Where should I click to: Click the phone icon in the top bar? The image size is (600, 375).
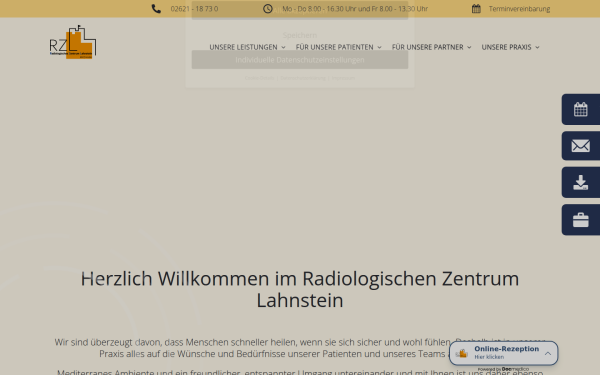(156, 9)
